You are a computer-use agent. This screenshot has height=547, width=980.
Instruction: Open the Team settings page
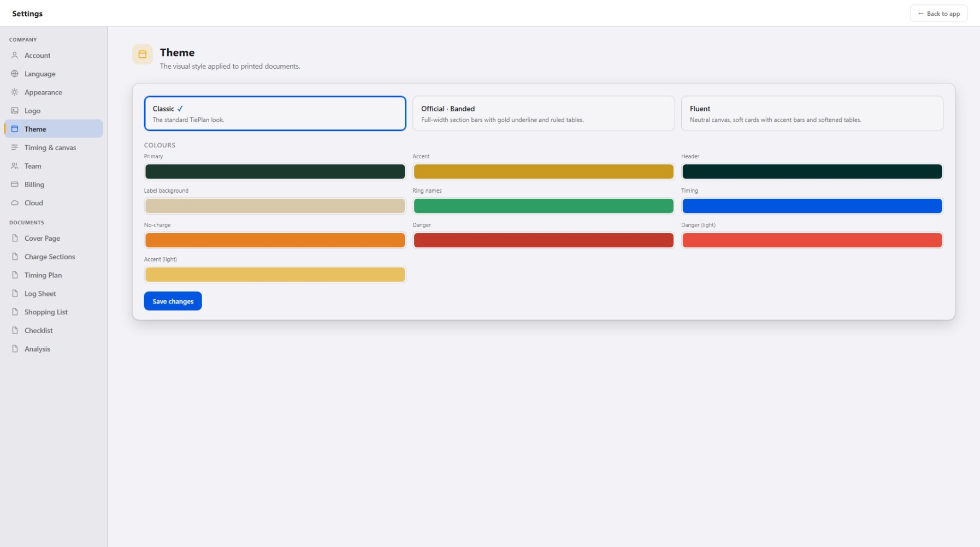tap(54, 166)
